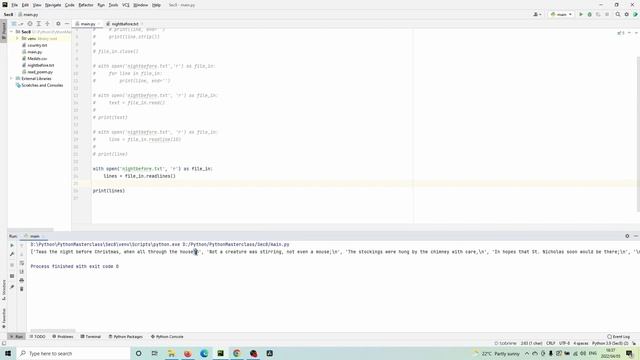Open Project panel gear options
This screenshot has height=360, width=640.
[x=58, y=24]
